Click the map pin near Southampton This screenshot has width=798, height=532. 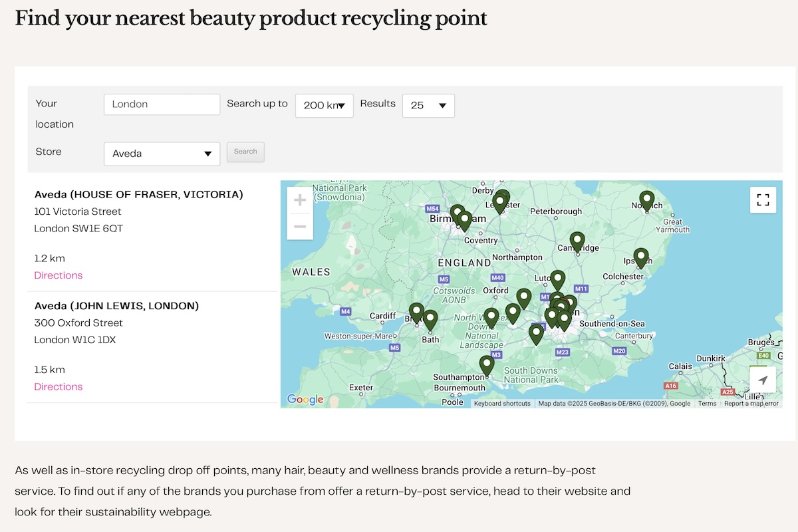487,365
